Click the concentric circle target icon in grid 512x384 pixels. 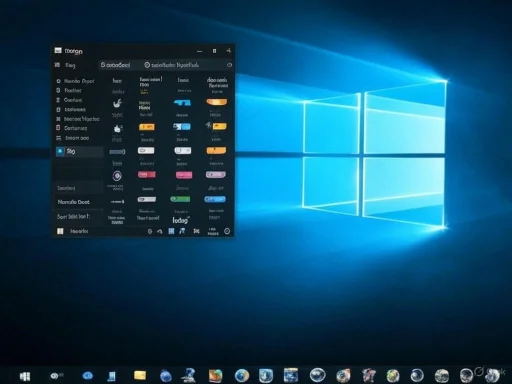117,176
